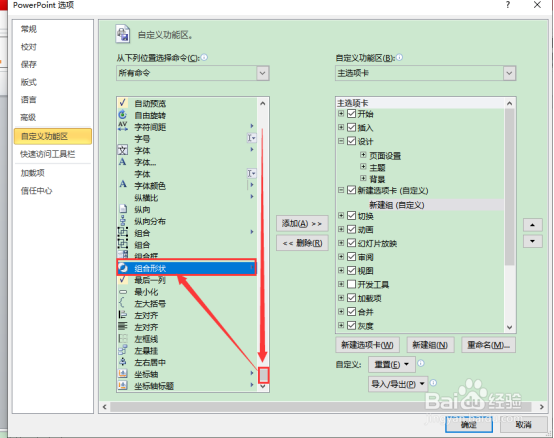The height and width of the screenshot is (438, 554).
Task: Confirm the dialog with 确定
Action: pyautogui.click(x=469, y=424)
